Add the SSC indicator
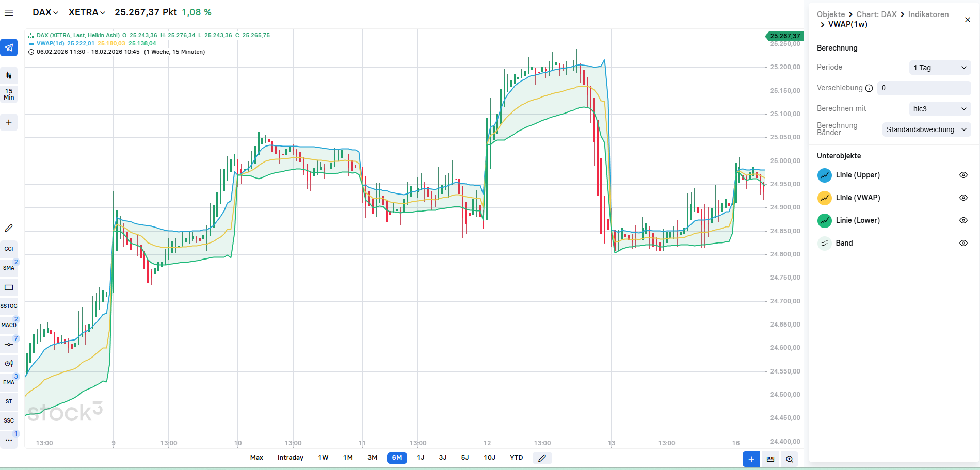The width and height of the screenshot is (980, 470). (9, 420)
